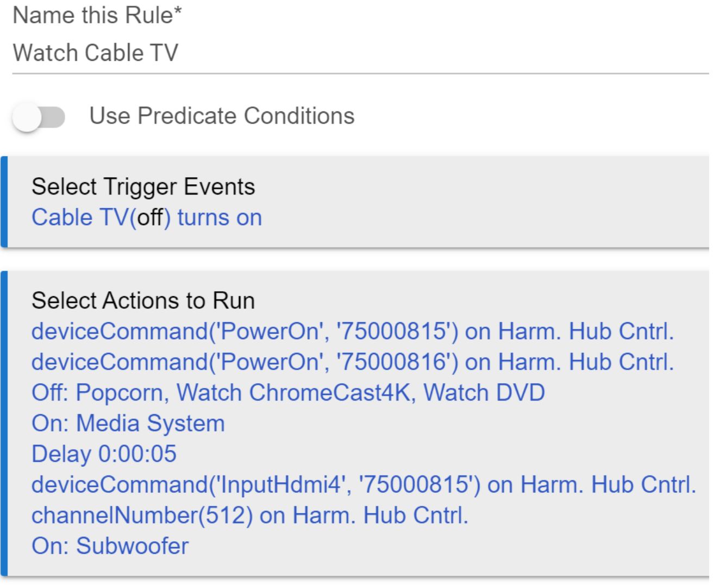Click the actions section blue side bar

click(5, 421)
